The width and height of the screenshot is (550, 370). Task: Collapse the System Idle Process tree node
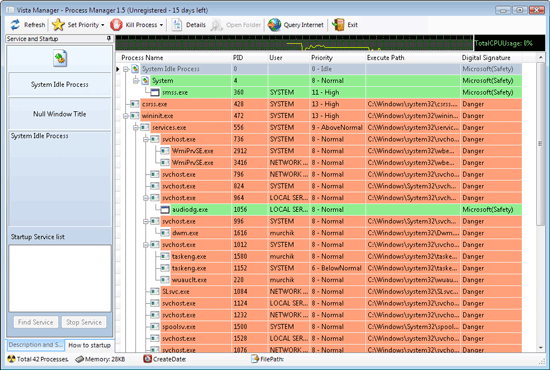(126, 69)
